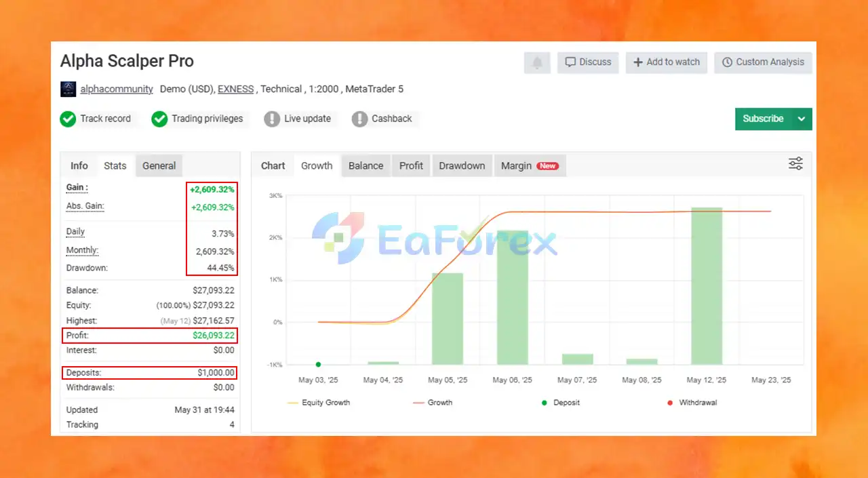Expand the Subscribe dropdown arrow
Screen dimensions: 868x478
point(802,119)
